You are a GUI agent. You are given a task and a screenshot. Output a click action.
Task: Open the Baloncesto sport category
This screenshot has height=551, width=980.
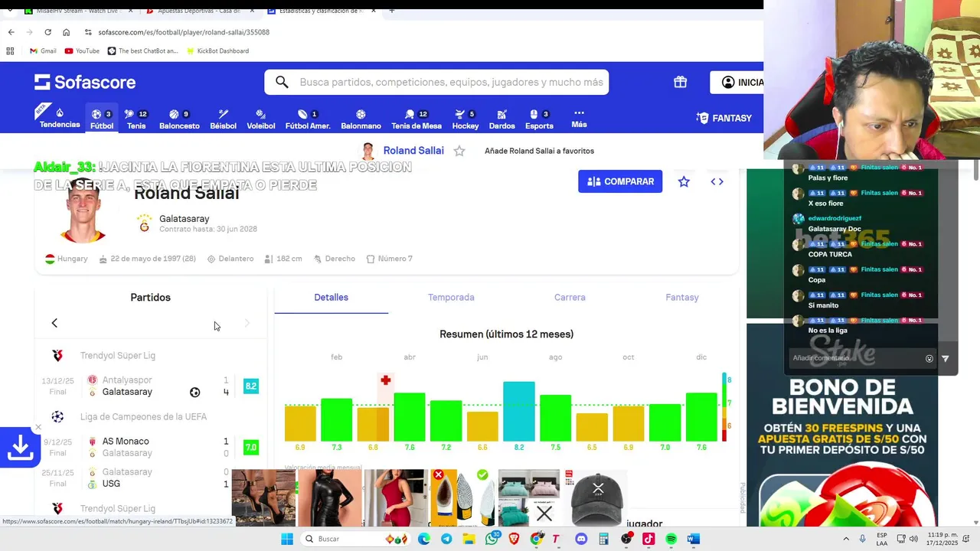pos(179,119)
